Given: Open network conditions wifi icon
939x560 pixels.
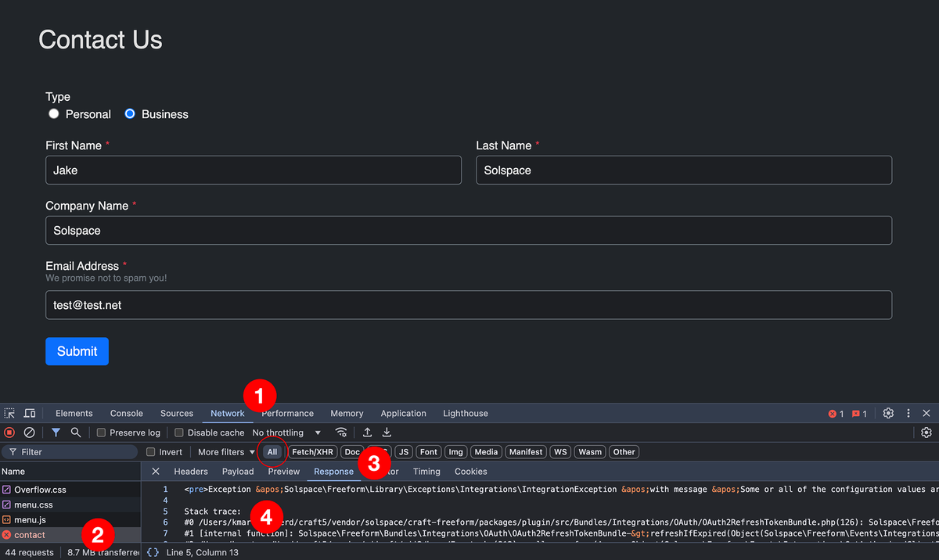Looking at the screenshot, I should tap(341, 433).
